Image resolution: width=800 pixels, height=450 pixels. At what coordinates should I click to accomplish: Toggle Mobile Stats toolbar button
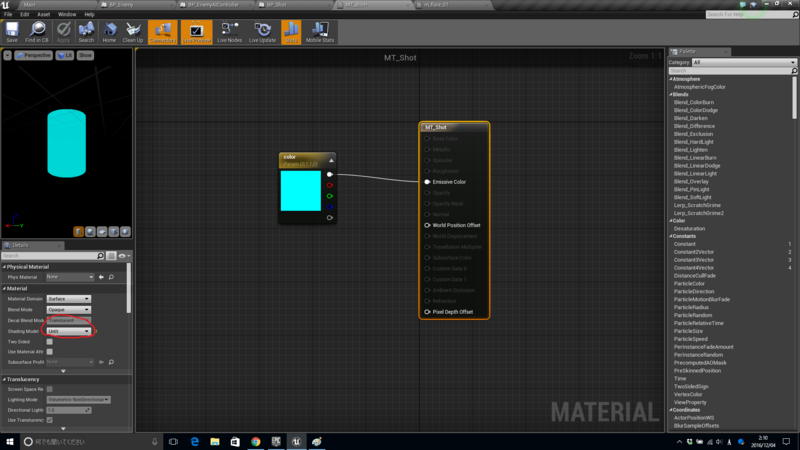pos(320,32)
